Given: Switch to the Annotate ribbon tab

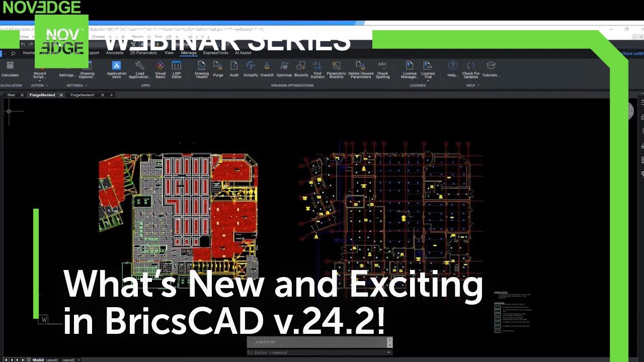Looking at the screenshot, I should pyautogui.click(x=115, y=53).
